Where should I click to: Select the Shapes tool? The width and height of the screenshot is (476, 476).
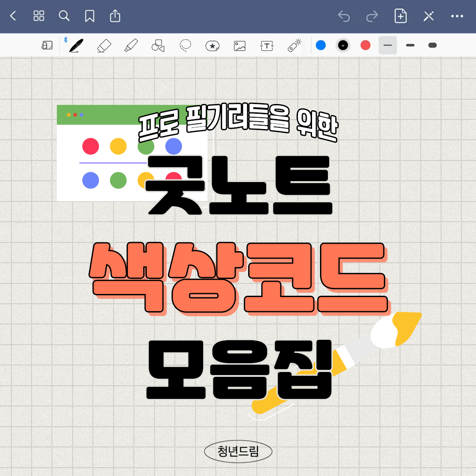click(x=158, y=45)
